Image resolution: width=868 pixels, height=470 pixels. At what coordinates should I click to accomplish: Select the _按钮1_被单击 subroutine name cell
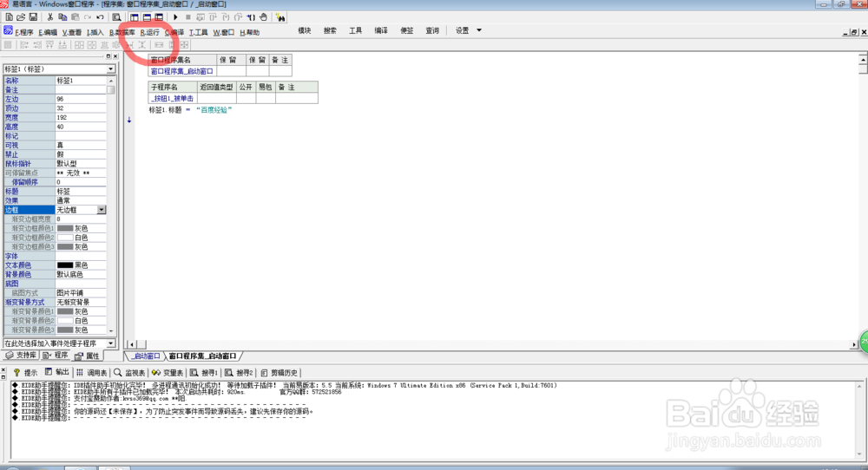[x=173, y=99]
